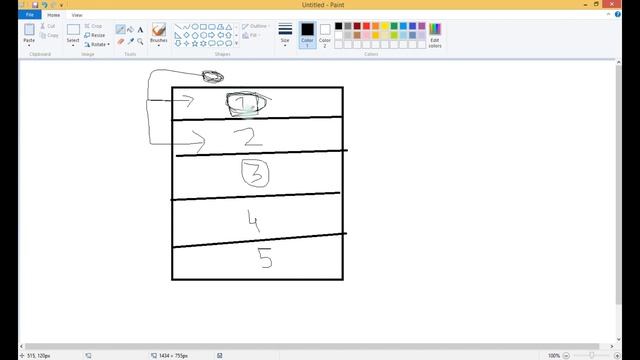Click the Brushes tool icon
Viewport: 640px width, 360px height.
point(159,30)
